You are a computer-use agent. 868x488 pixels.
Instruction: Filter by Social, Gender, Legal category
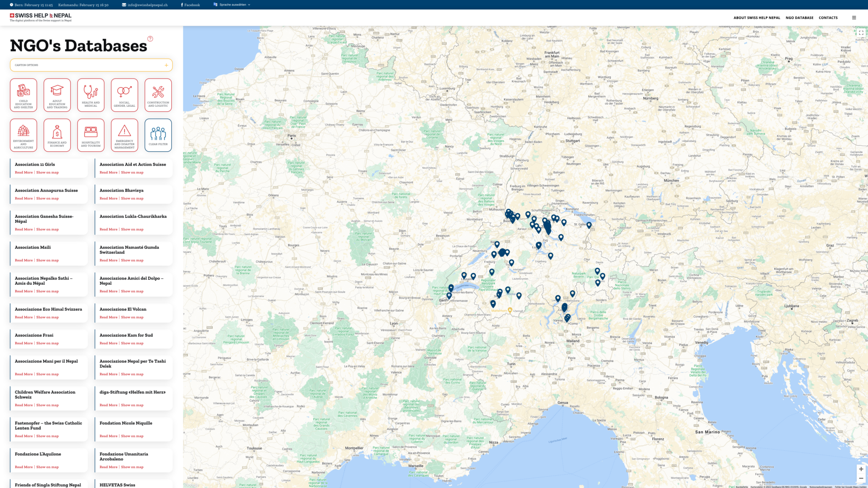pos(124,95)
